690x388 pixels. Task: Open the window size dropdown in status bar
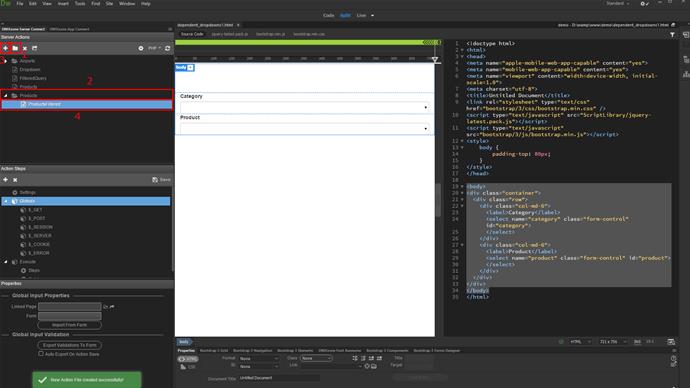point(612,342)
